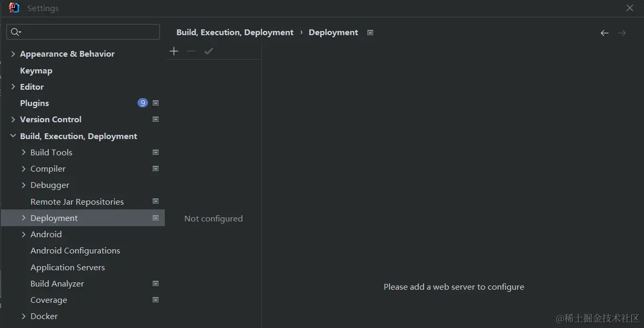644x328 pixels.
Task: Expand the Appearance & Behavior section
Action: click(13, 54)
